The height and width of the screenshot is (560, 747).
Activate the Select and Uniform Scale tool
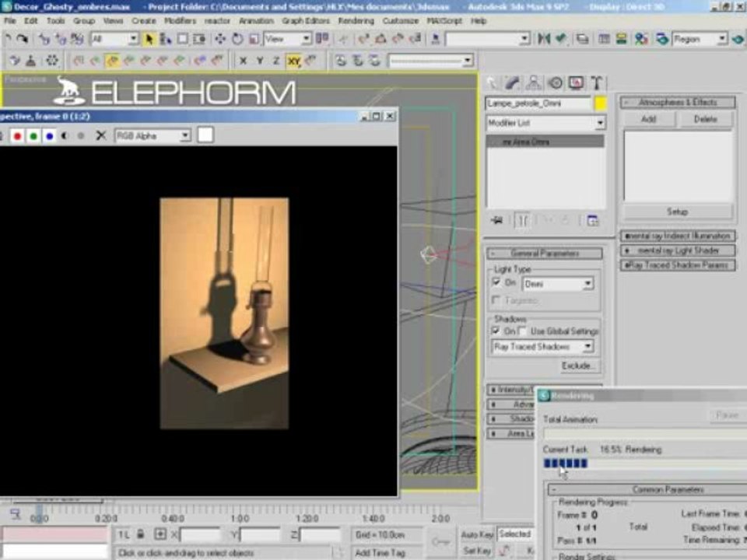click(x=254, y=39)
